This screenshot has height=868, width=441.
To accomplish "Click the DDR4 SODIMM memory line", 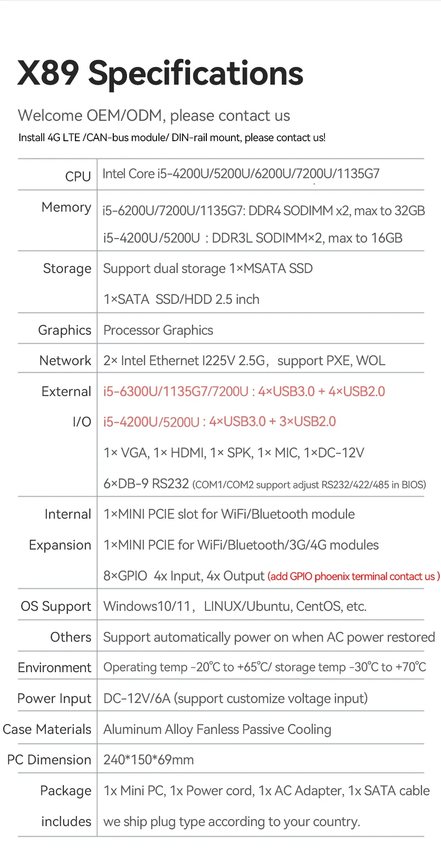I will [x=264, y=211].
